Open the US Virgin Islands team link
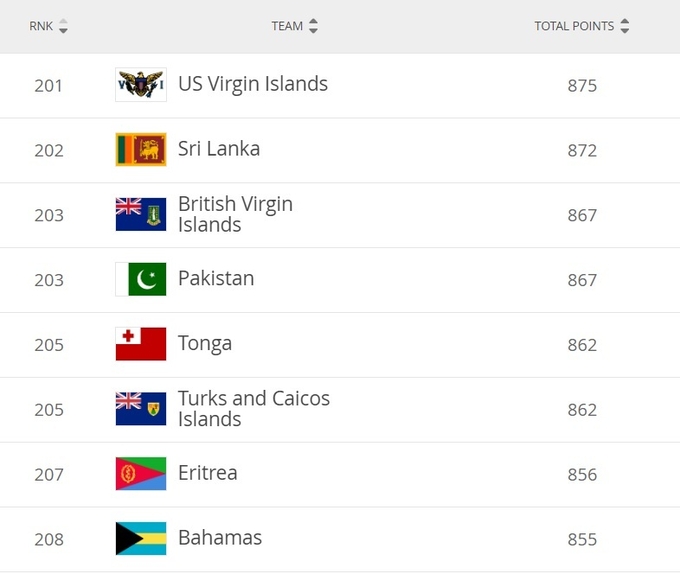This screenshot has height=574, width=680. (x=253, y=84)
